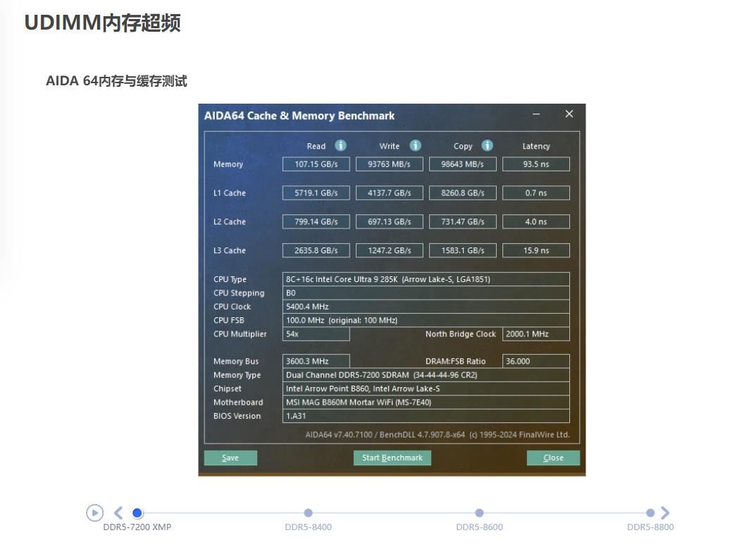This screenshot has width=756, height=545.
Task: Minimize the AIDA64 benchmark window
Action: tap(536, 114)
